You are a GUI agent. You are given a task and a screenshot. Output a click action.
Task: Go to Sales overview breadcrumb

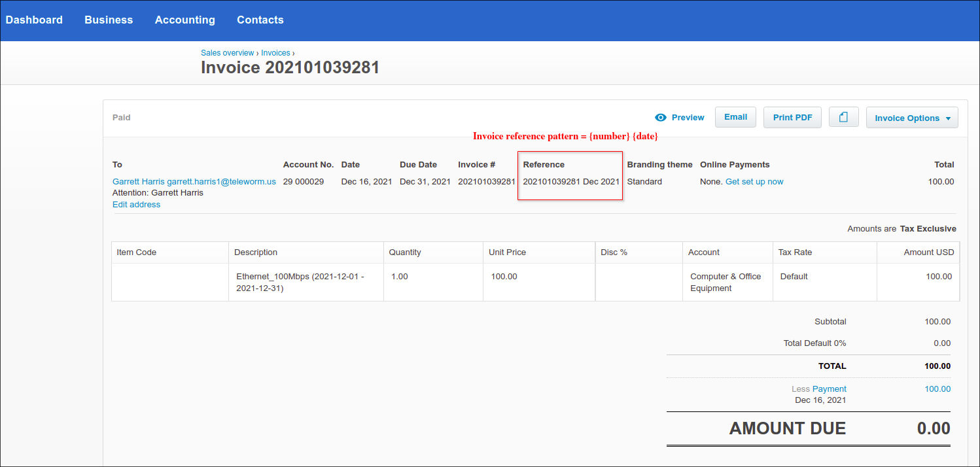point(227,53)
